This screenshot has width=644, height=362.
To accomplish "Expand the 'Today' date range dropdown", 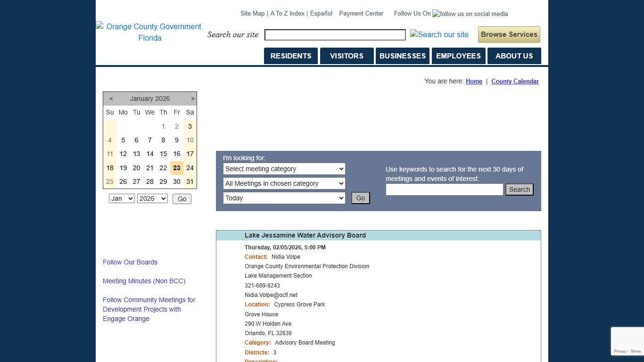I will [284, 198].
